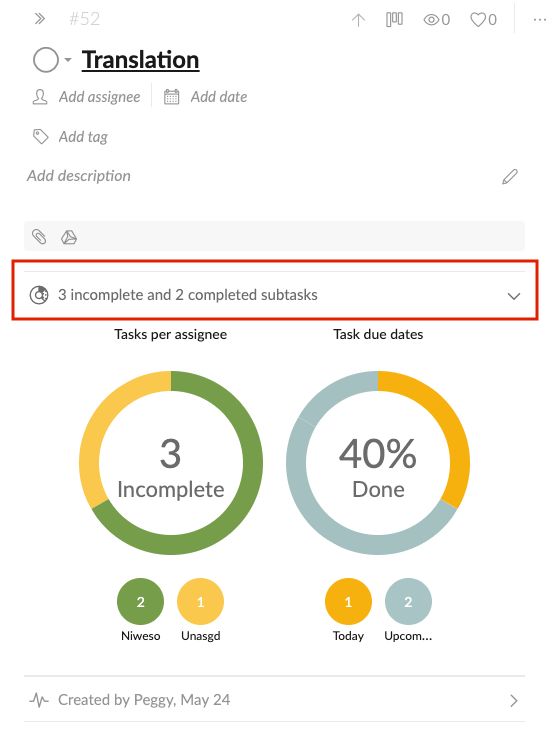Like the task with heart icon

pos(483,20)
